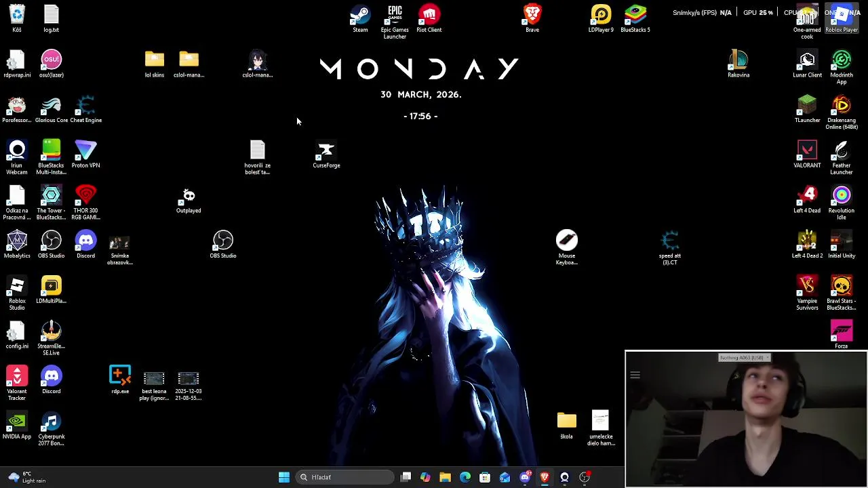Select the lol skins folder
The width and height of the screenshot is (868, 488).
[x=155, y=64]
